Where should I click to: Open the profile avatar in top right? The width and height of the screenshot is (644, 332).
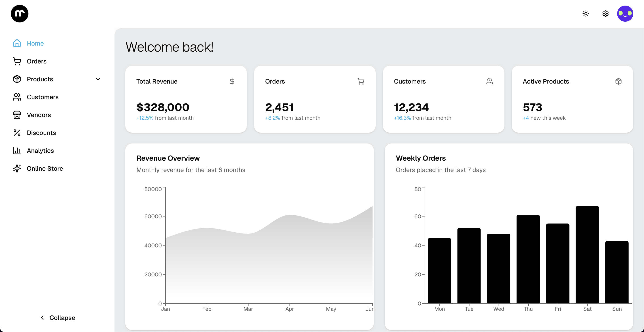[x=625, y=13]
